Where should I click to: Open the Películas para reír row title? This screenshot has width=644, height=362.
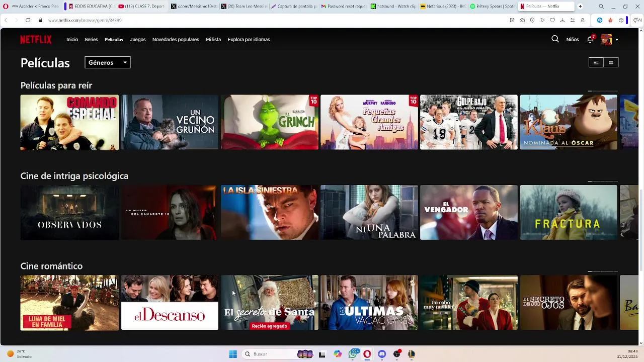(x=56, y=85)
